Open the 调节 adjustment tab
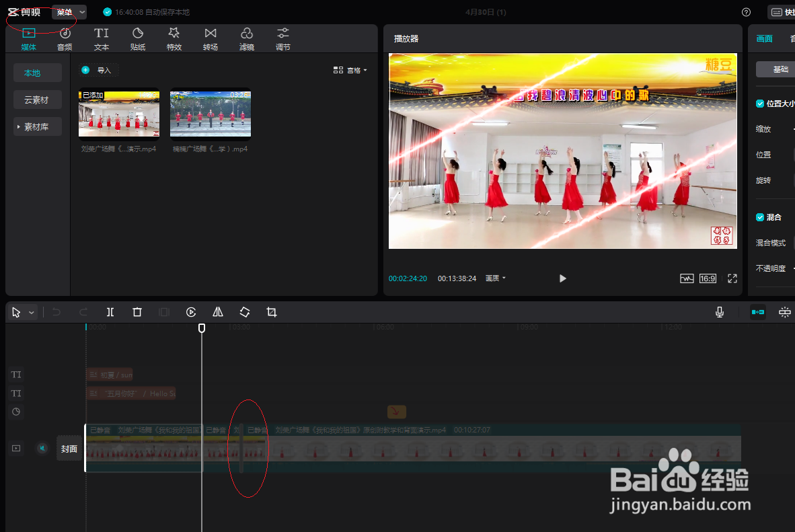This screenshot has width=795, height=532. click(283, 39)
